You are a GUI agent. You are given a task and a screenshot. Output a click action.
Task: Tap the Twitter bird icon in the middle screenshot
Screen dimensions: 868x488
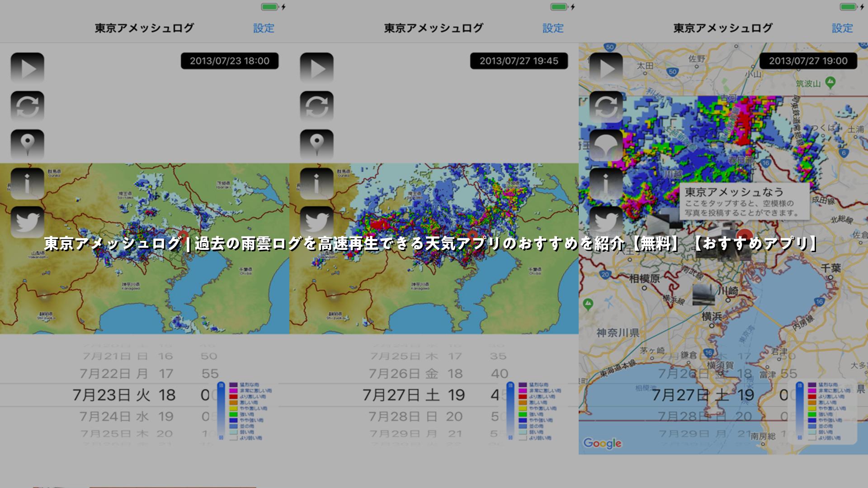(317, 222)
